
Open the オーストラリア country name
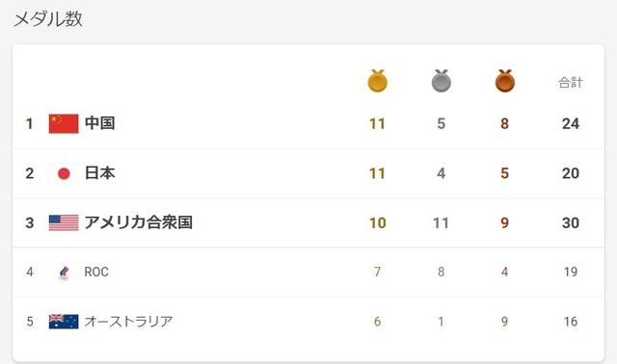coord(128,322)
